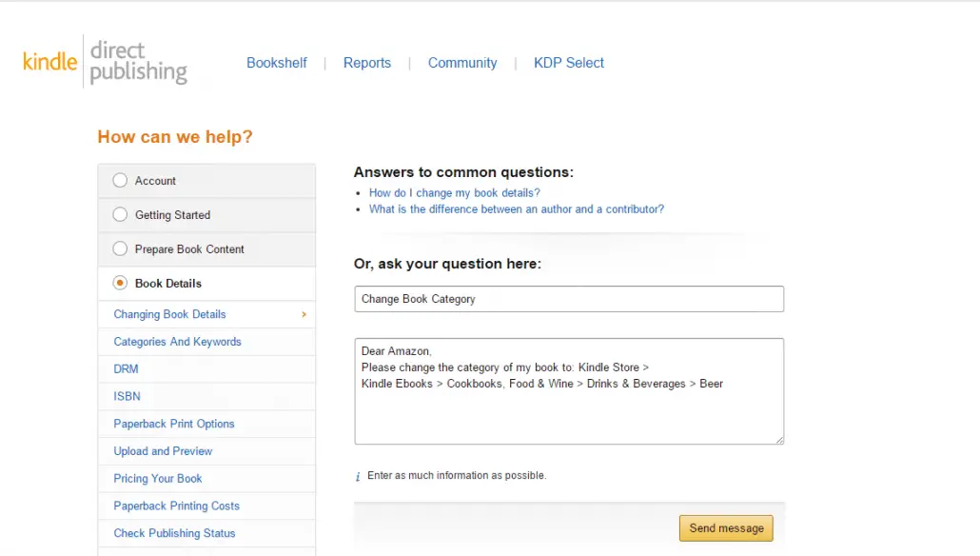Go to the Reports menu item
Viewport: 980px width, 556px height.
click(367, 63)
